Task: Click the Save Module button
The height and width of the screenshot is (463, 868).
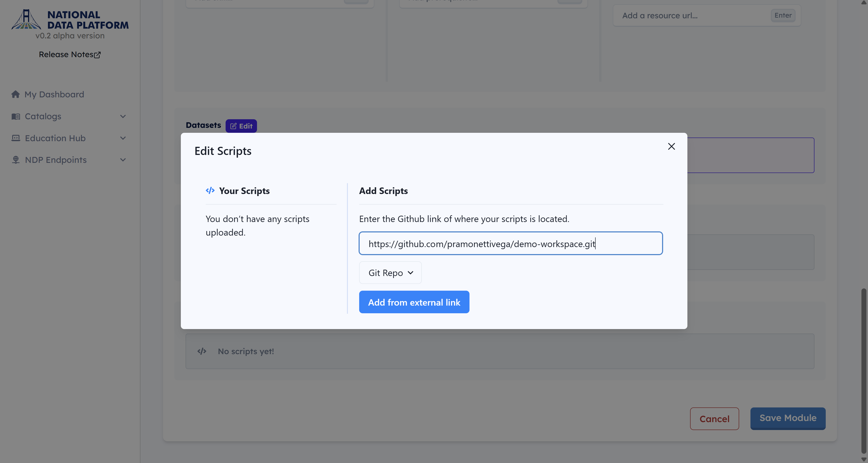Action: click(x=788, y=418)
